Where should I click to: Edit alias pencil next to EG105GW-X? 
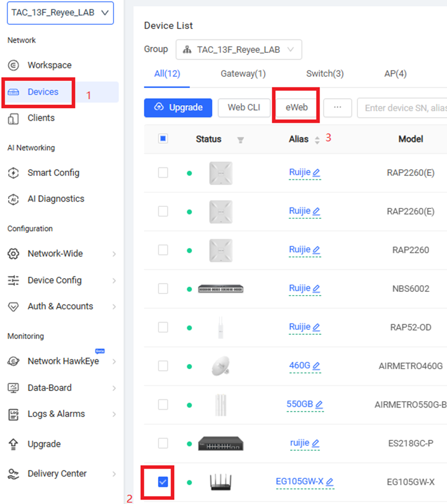(330, 482)
